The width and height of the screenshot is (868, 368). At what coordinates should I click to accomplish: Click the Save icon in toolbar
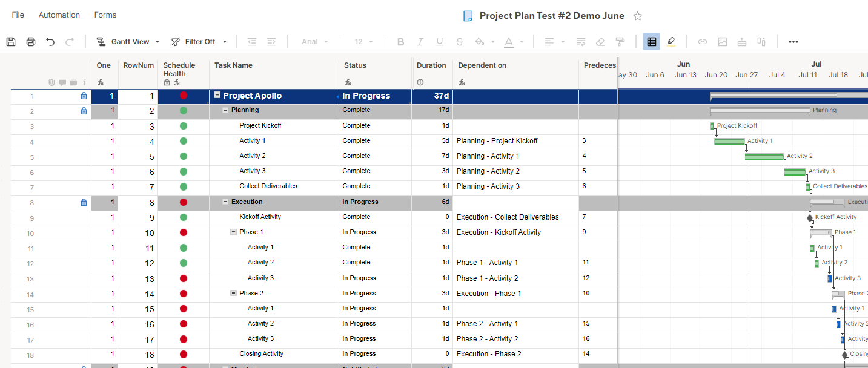11,42
